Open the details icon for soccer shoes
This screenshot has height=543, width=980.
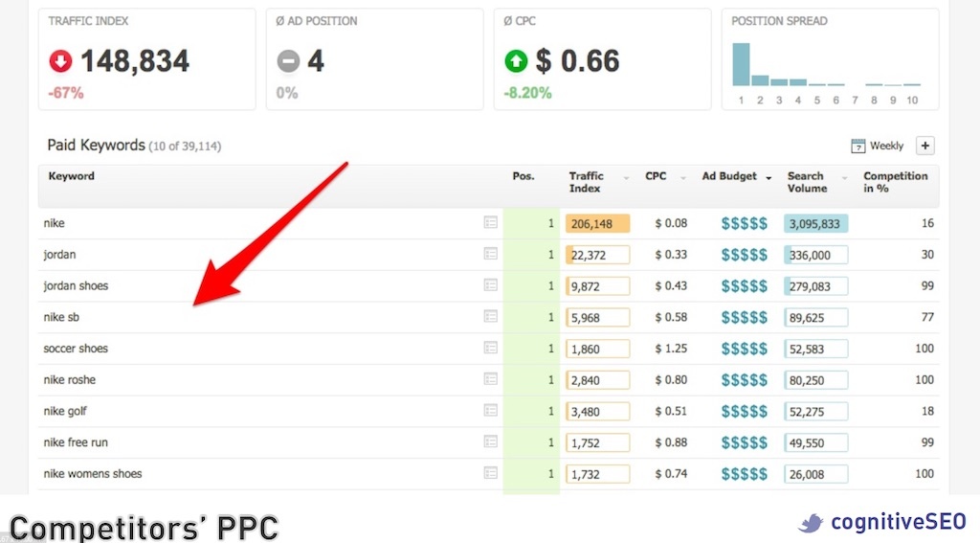(x=490, y=349)
